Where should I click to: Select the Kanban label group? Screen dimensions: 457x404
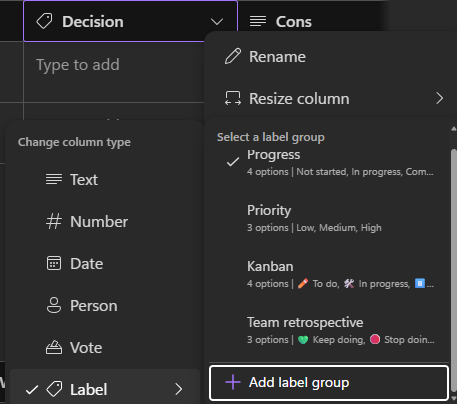(329, 275)
